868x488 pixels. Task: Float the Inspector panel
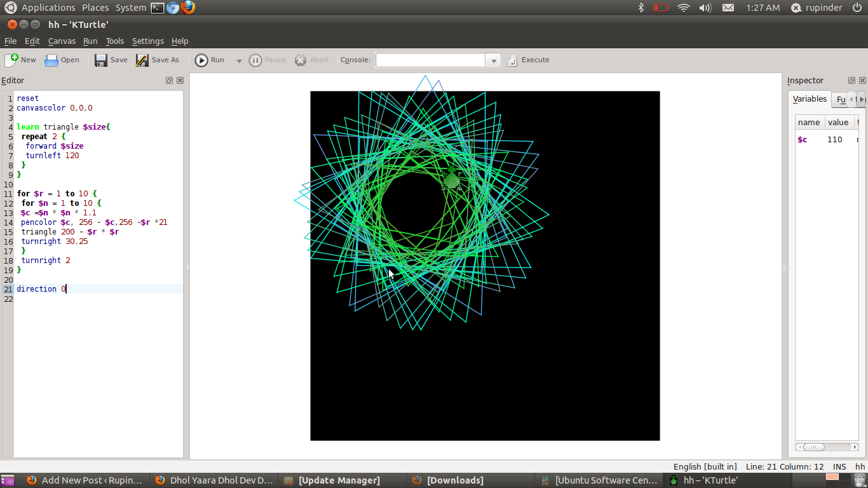pos(851,81)
